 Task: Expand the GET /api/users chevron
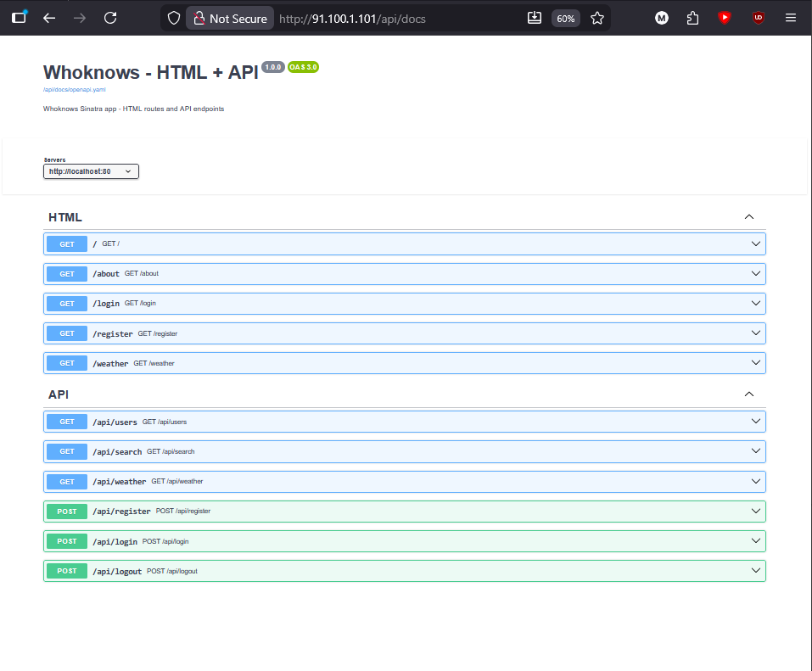(x=755, y=422)
